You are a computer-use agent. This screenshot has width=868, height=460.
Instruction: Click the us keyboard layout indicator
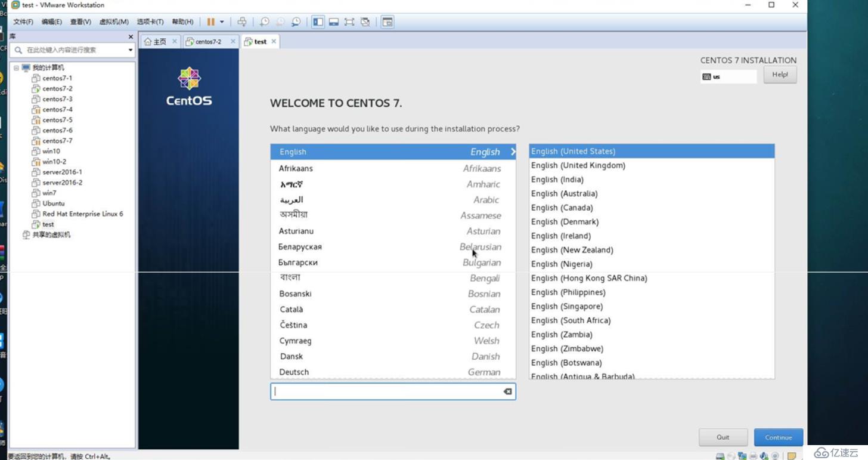(x=728, y=76)
